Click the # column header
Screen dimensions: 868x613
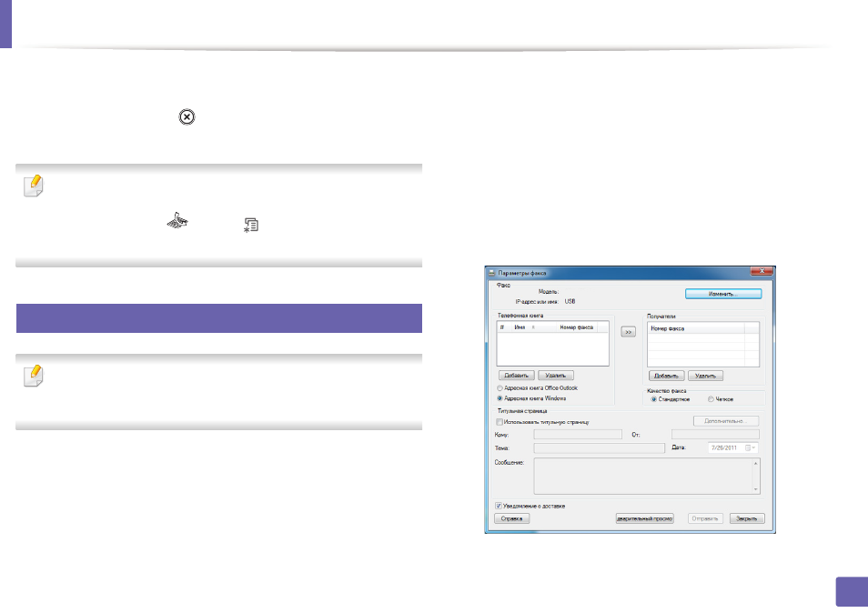coord(503,327)
